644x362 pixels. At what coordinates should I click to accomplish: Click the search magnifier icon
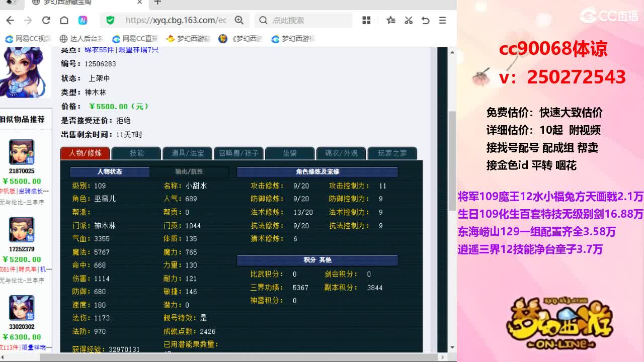(263, 20)
